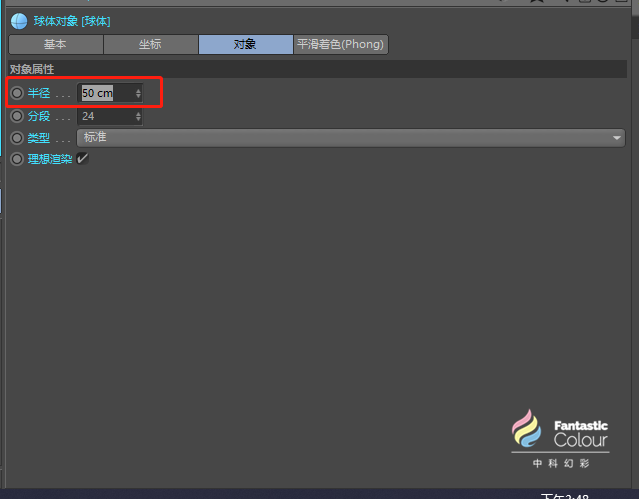Screen dimensions: 639x499
Task: Decrease 分段 with the down stepper arrow
Action: pos(139,119)
